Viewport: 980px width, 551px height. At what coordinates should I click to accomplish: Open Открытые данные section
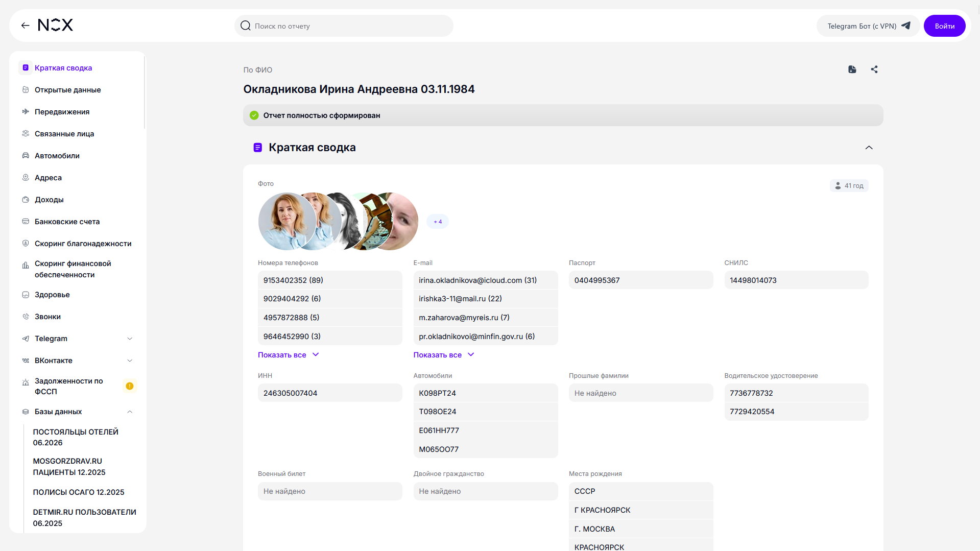68,90
